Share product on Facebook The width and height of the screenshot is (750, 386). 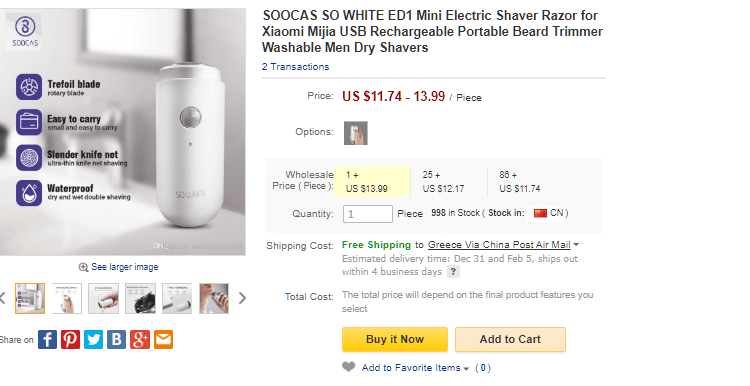(x=47, y=340)
